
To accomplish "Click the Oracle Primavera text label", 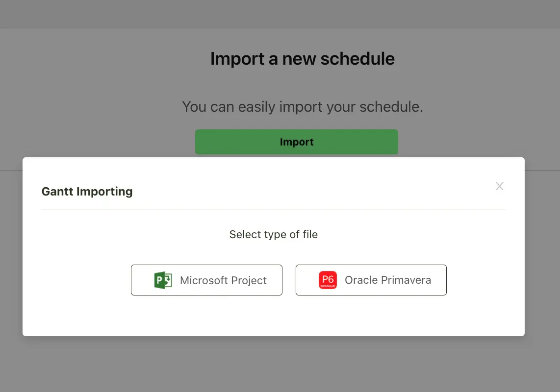I will pyautogui.click(x=388, y=280).
